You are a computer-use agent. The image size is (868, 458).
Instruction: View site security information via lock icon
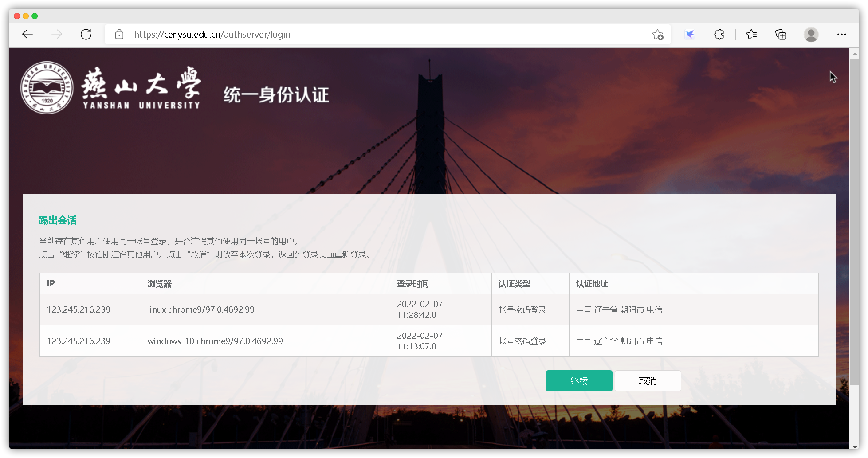click(x=119, y=34)
